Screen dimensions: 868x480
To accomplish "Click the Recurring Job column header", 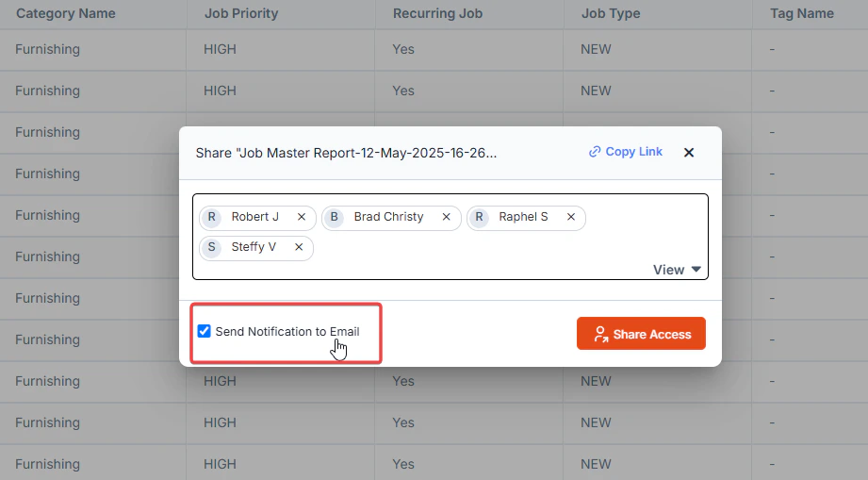I will (438, 14).
